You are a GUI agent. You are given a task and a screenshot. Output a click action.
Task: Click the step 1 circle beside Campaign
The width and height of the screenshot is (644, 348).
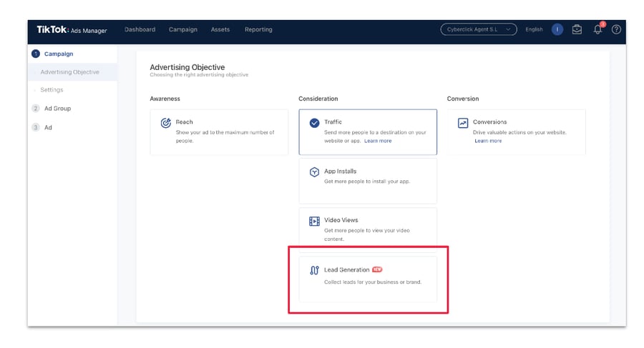pyautogui.click(x=36, y=54)
